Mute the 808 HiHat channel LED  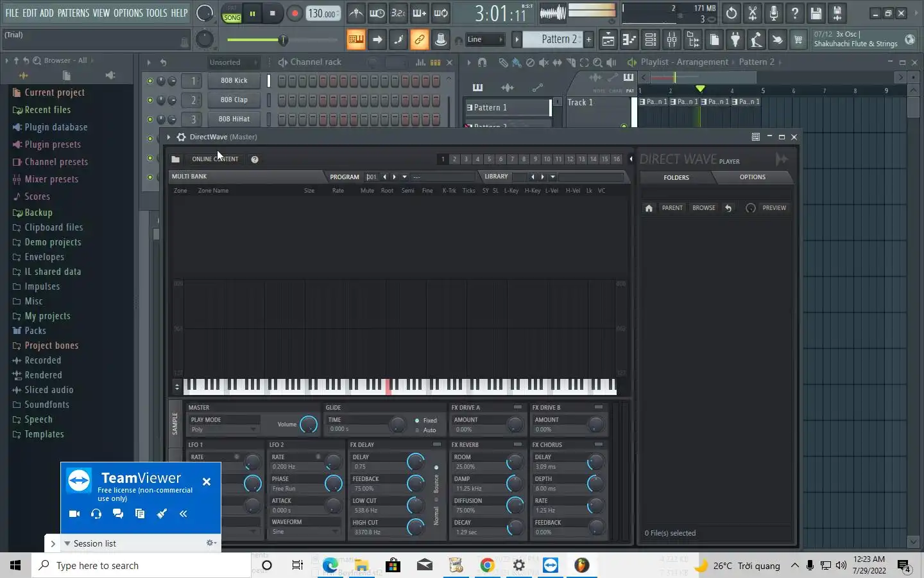pos(150,119)
